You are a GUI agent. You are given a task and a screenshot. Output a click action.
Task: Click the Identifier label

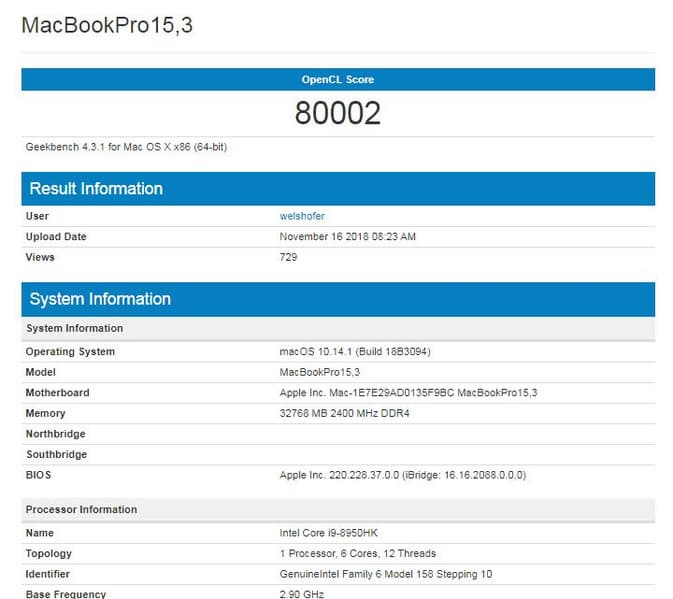point(47,574)
